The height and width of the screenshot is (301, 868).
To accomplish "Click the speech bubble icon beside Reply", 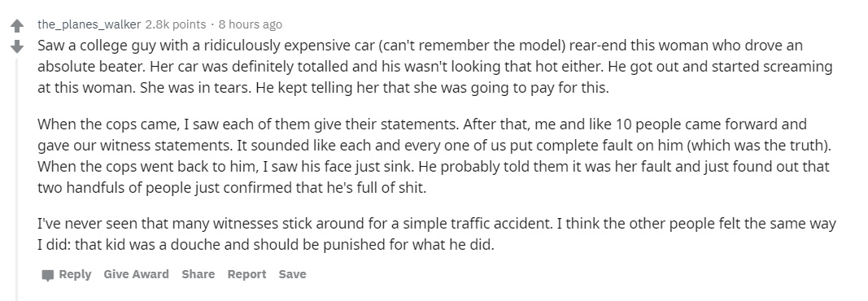I will tap(48, 275).
